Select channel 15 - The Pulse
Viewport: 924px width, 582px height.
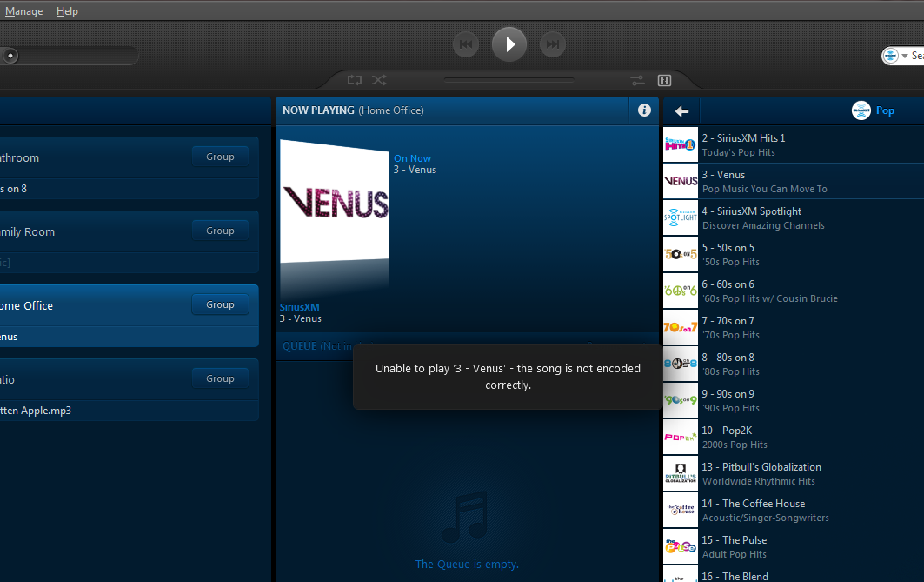click(x=793, y=546)
